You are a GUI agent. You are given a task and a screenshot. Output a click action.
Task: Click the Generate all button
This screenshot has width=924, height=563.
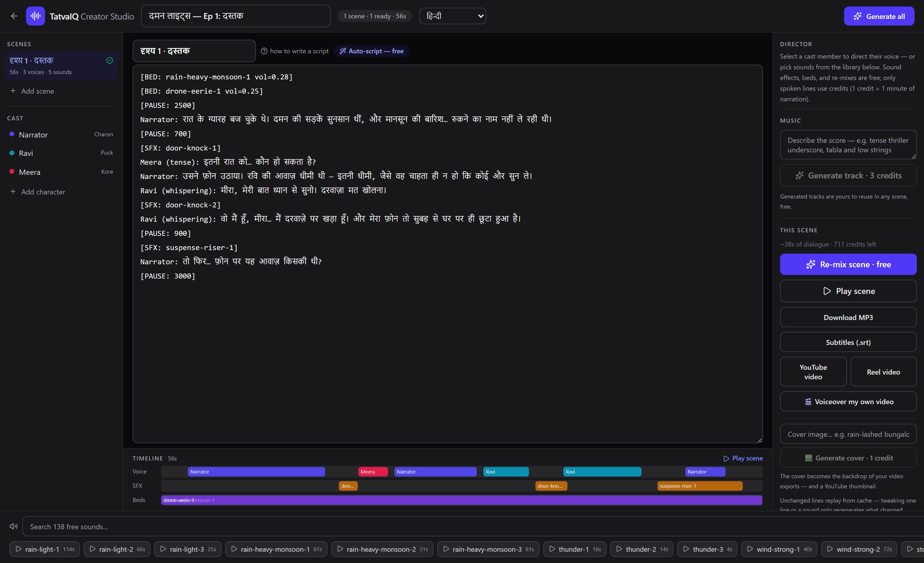pyautogui.click(x=879, y=16)
